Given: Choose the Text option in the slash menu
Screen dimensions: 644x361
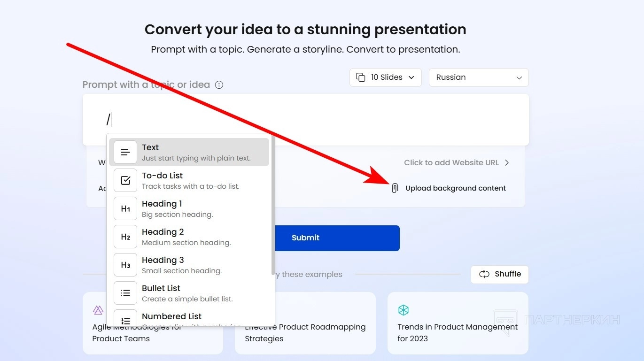Looking at the screenshot, I should click(189, 152).
